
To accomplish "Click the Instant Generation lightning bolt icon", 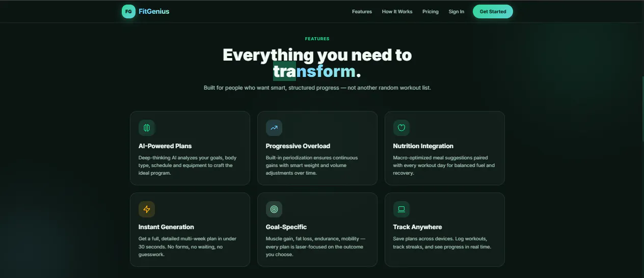I will [147, 209].
